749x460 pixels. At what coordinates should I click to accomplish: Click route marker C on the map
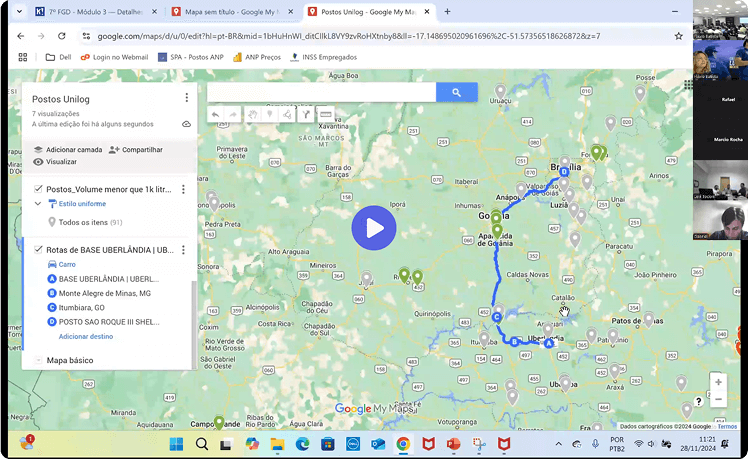pos(497,317)
